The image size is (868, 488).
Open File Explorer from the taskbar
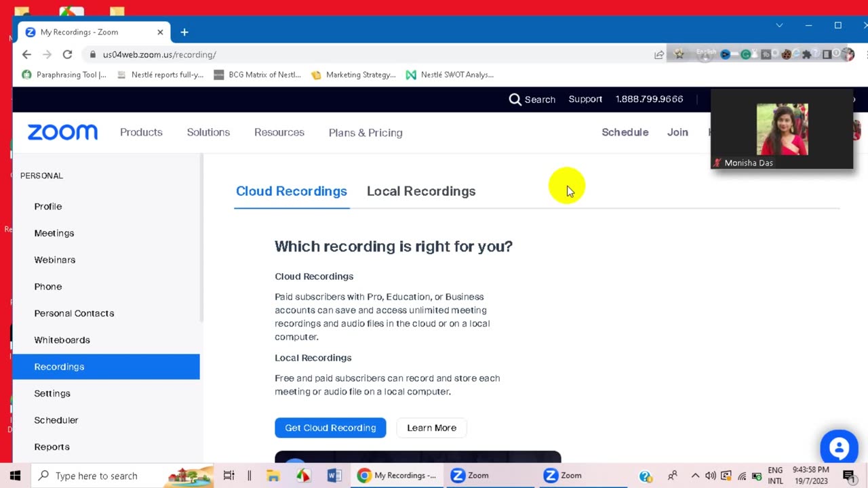click(x=273, y=475)
